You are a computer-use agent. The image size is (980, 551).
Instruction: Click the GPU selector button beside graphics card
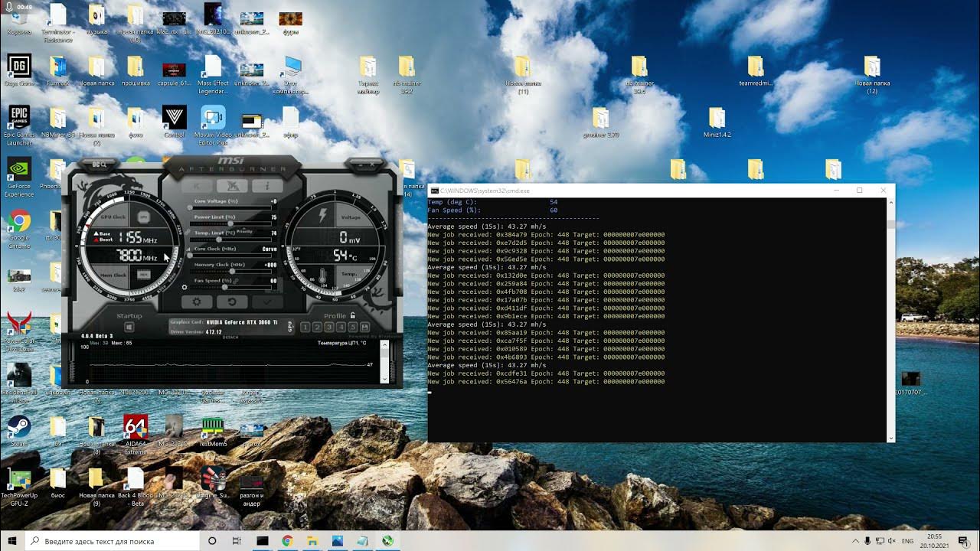coord(290,327)
